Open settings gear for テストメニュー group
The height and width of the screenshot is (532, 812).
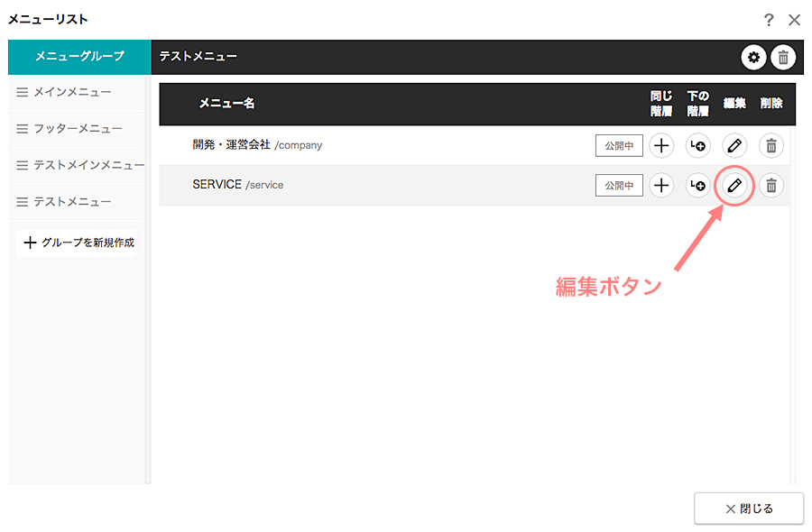[753, 57]
